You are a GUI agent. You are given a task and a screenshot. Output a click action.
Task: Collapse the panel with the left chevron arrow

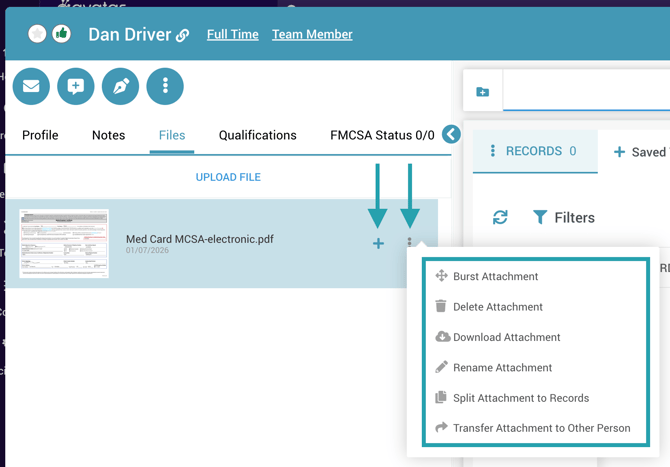[x=451, y=134]
